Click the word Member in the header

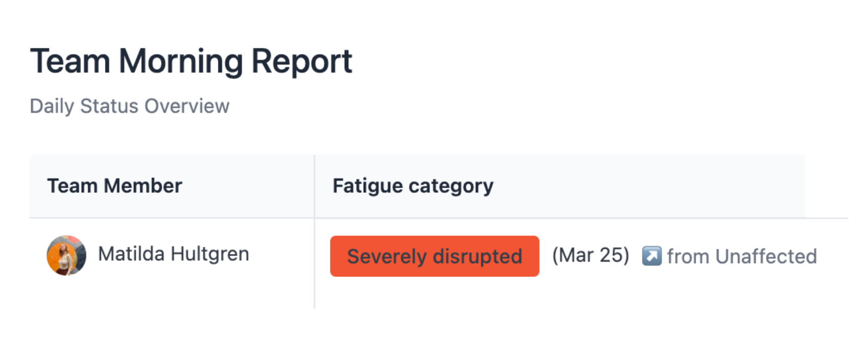click(x=143, y=186)
